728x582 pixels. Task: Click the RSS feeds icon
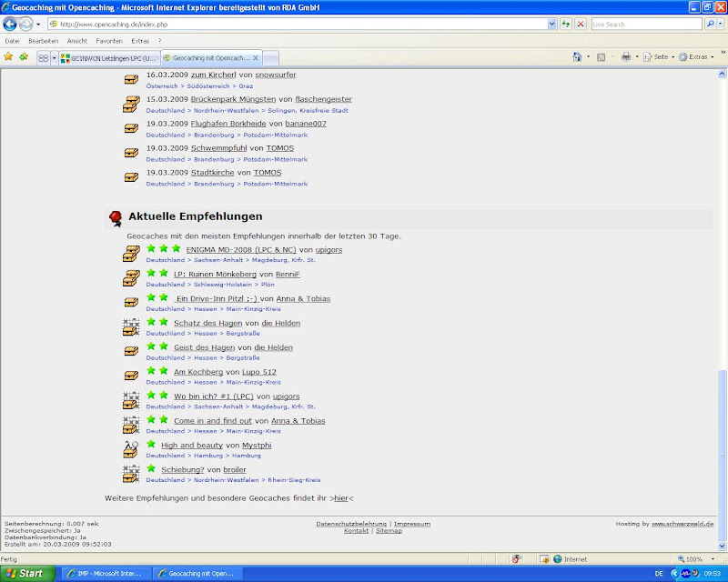pyautogui.click(x=601, y=57)
